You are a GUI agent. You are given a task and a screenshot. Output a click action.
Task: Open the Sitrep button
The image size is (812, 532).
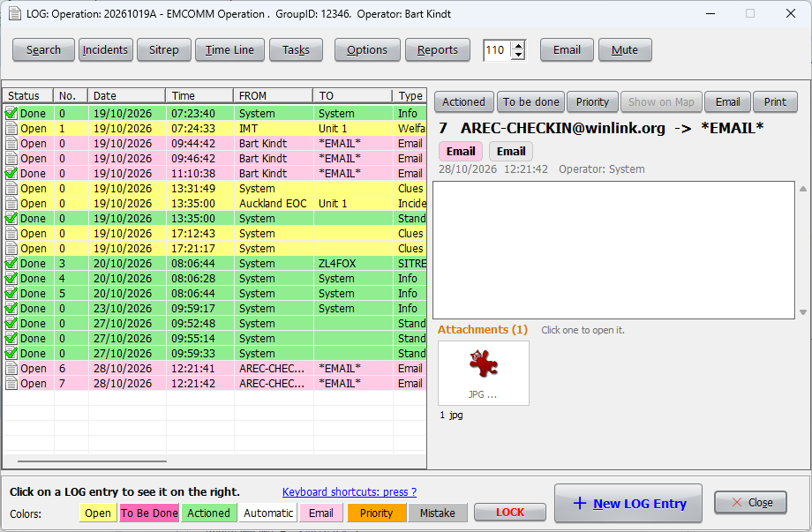point(164,50)
